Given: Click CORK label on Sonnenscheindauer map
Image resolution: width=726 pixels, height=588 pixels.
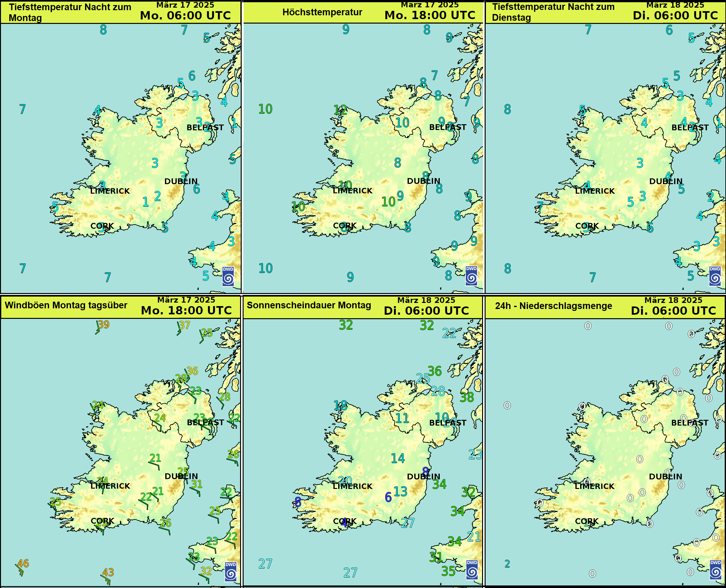Looking at the screenshot, I should (x=345, y=521).
